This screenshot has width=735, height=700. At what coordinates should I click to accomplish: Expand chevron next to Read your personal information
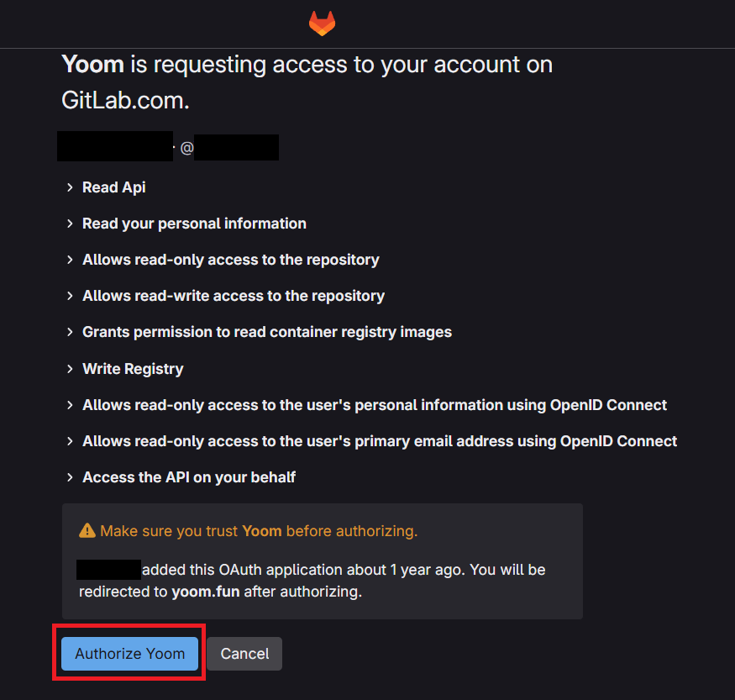(71, 224)
